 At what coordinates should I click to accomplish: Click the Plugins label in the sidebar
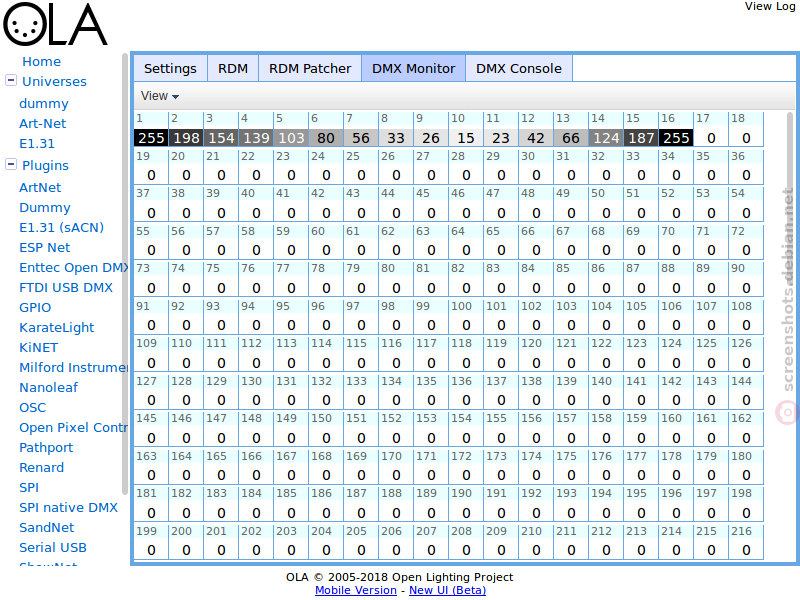point(45,165)
